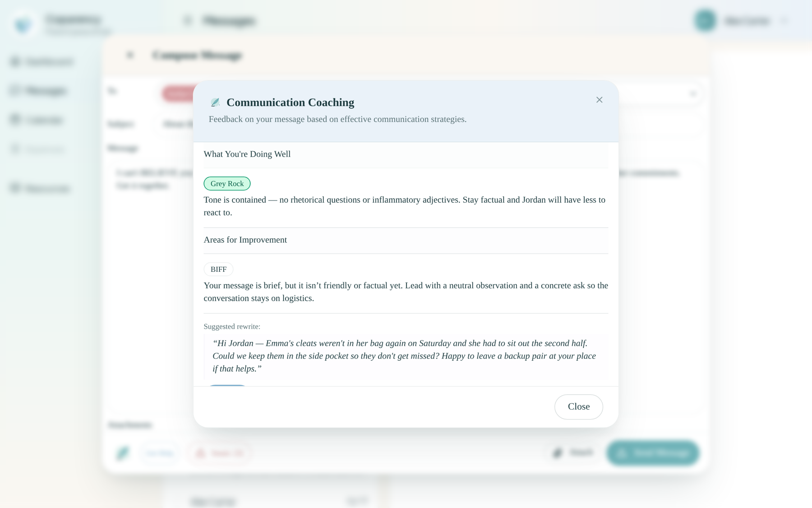
Task: Open Calendar from the sidebar icon
Action: point(14,119)
